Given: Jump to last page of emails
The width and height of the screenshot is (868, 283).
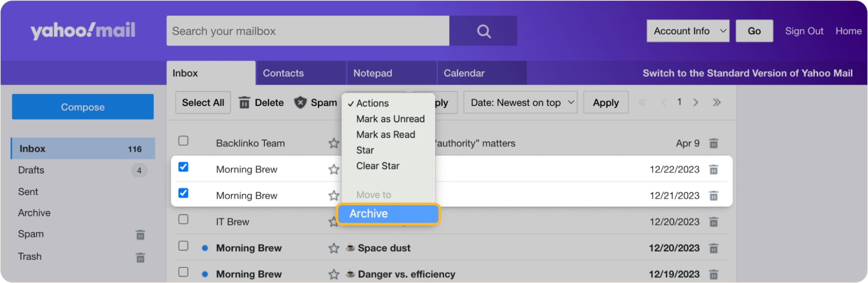Looking at the screenshot, I should click(x=716, y=102).
